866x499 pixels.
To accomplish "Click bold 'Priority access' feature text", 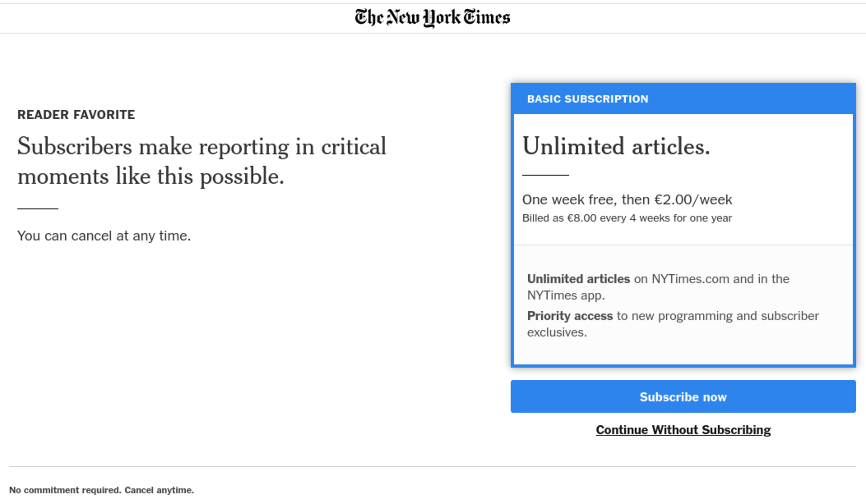I will coord(569,316).
